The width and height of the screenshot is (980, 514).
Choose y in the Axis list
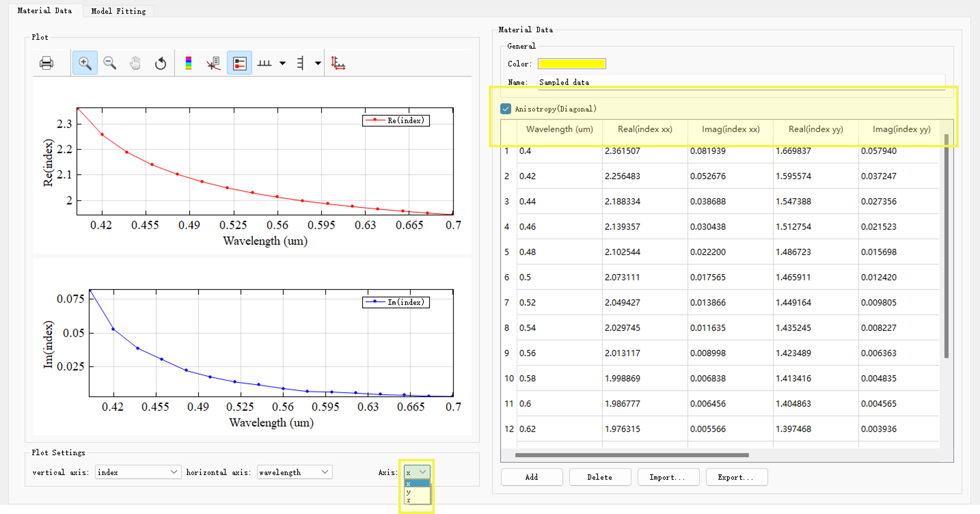coord(417,492)
